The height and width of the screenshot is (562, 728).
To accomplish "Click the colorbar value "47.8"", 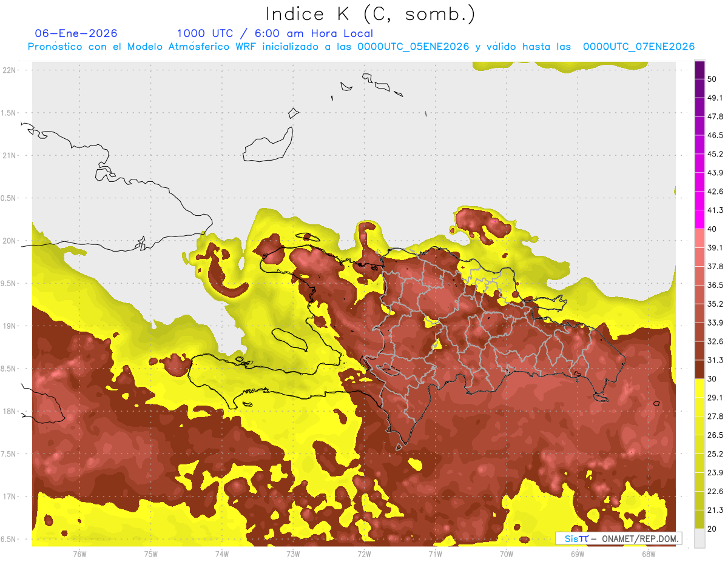I will (x=716, y=116).
